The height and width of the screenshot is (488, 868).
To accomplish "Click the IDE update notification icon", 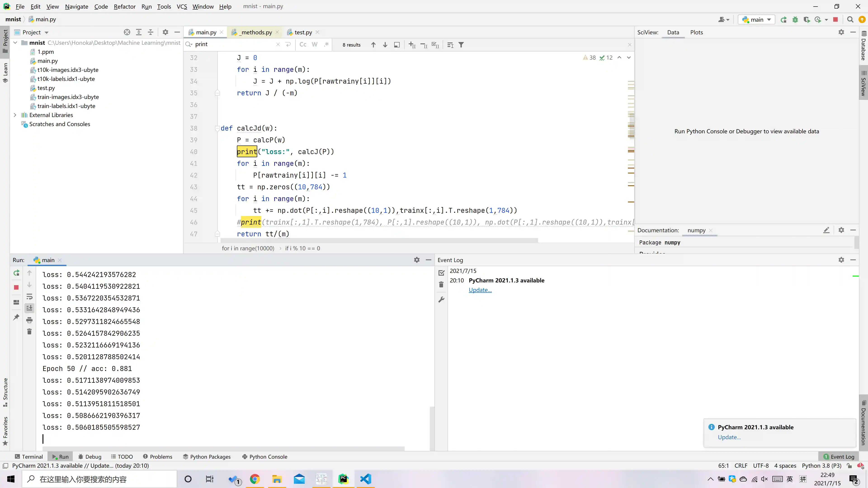I will coord(862,19).
